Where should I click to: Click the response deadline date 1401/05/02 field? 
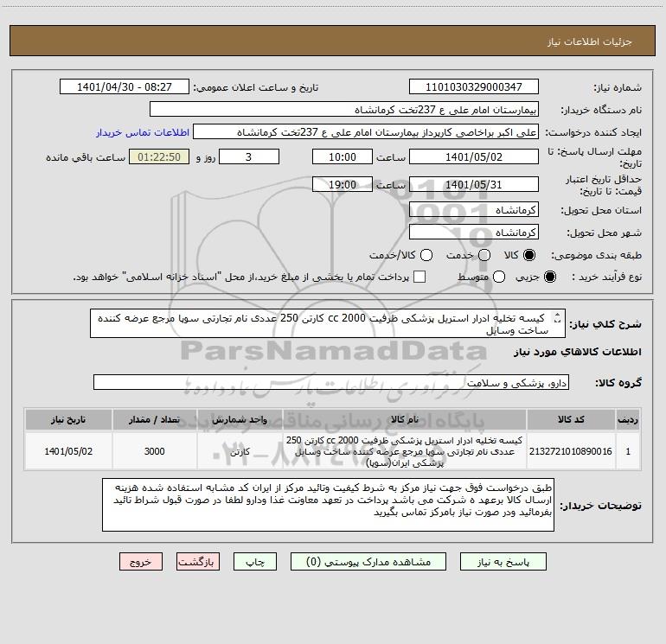[474, 156]
